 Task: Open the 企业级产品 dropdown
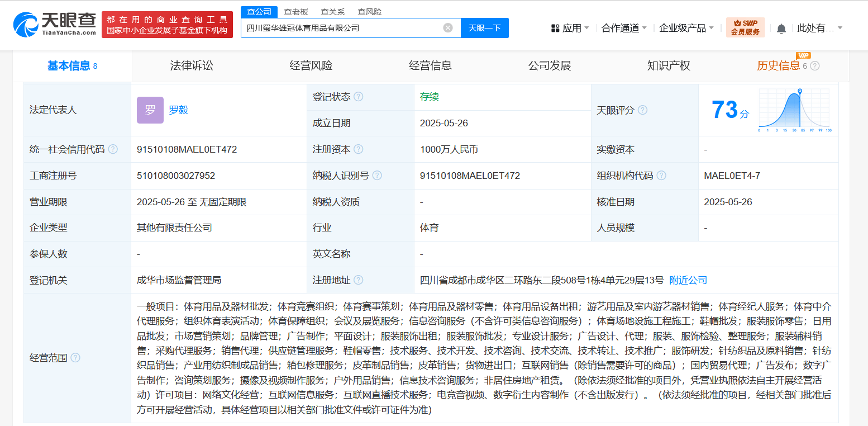point(686,28)
